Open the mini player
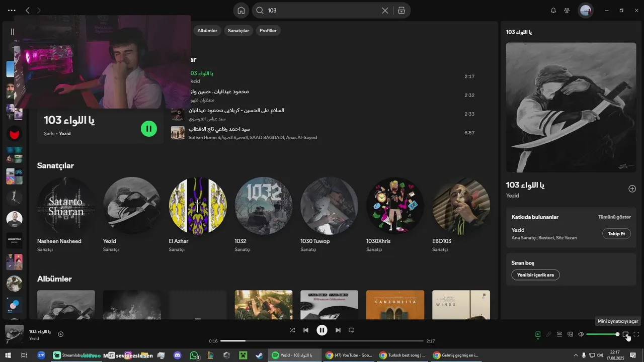The height and width of the screenshot is (362, 644). coord(626,334)
